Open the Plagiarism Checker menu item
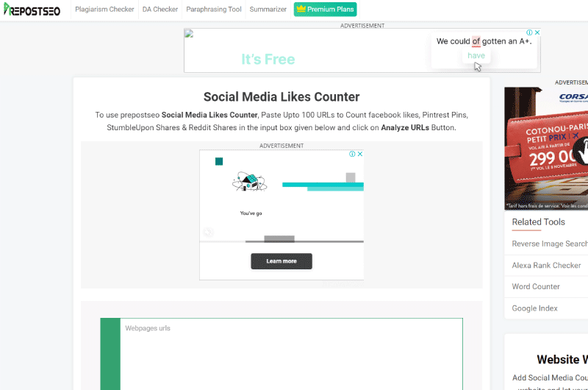 (104, 10)
